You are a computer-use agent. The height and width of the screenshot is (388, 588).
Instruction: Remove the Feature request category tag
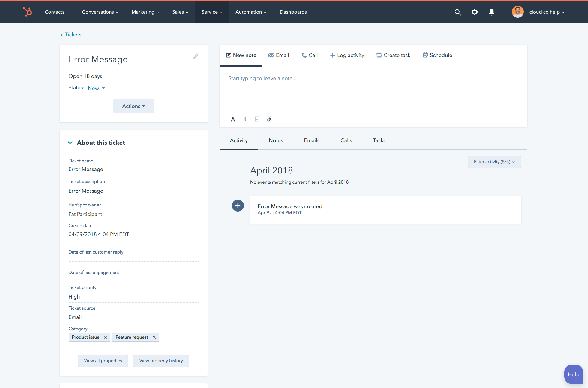coord(154,337)
